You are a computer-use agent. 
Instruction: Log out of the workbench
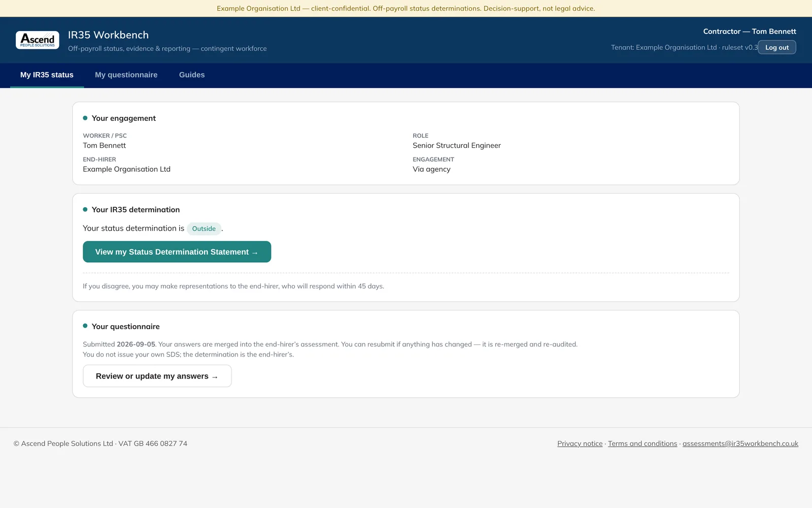coord(777,47)
